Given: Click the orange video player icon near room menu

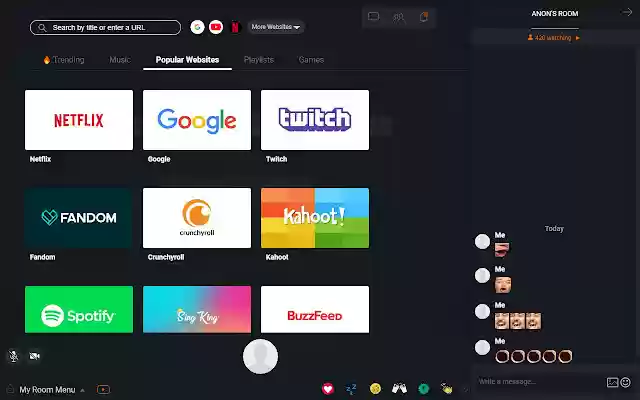Looking at the screenshot, I should click(x=103, y=390).
